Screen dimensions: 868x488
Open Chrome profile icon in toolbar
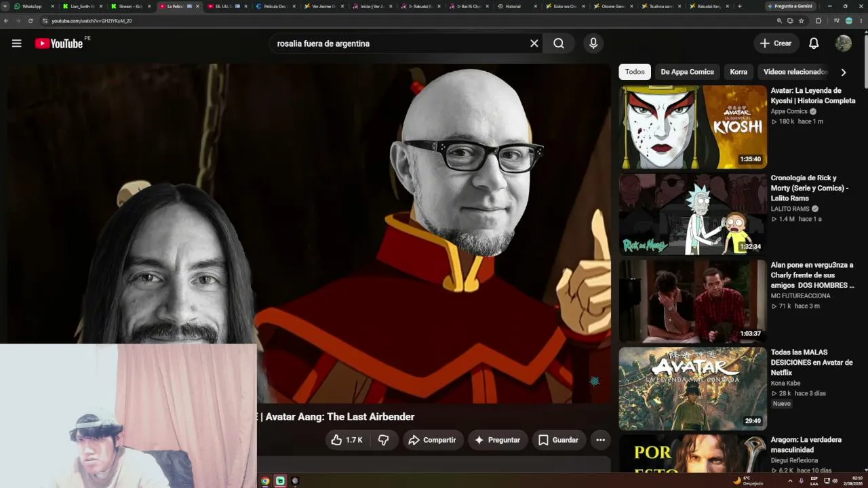(x=849, y=21)
